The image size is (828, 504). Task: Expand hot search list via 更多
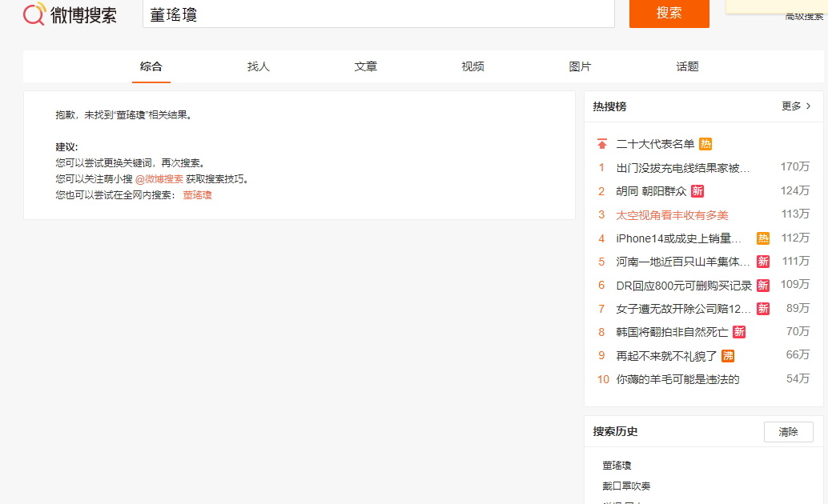pos(796,106)
